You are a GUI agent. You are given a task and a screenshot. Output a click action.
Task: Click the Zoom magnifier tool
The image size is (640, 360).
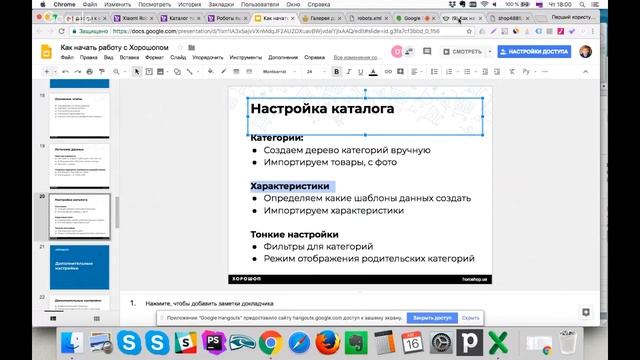tap(116, 72)
